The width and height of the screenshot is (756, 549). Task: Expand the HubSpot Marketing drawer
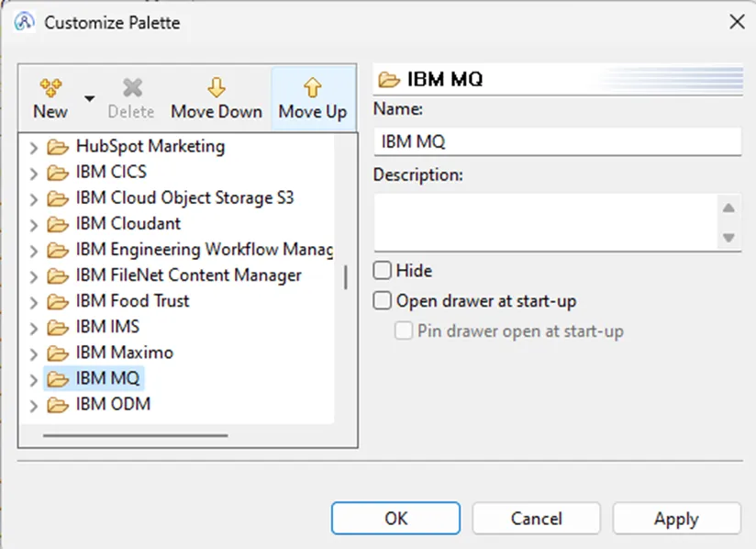coord(33,148)
